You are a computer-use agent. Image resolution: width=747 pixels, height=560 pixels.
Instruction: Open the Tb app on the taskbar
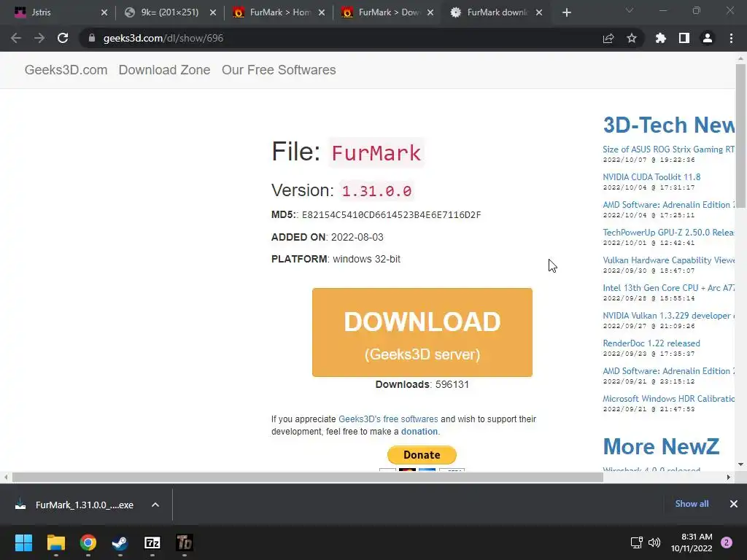pyautogui.click(x=185, y=542)
